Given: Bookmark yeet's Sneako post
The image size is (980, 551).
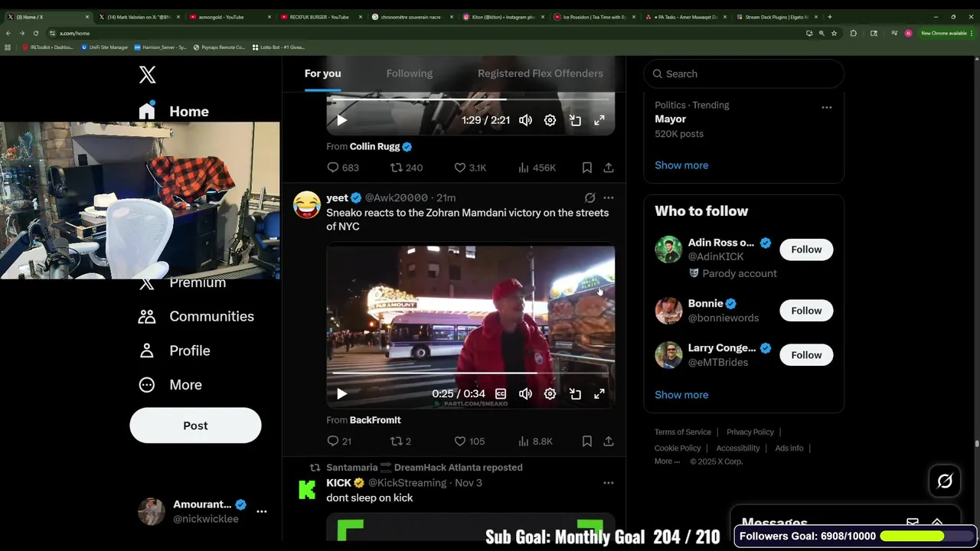Looking at the screenshot, I should [x=586, y=442].
